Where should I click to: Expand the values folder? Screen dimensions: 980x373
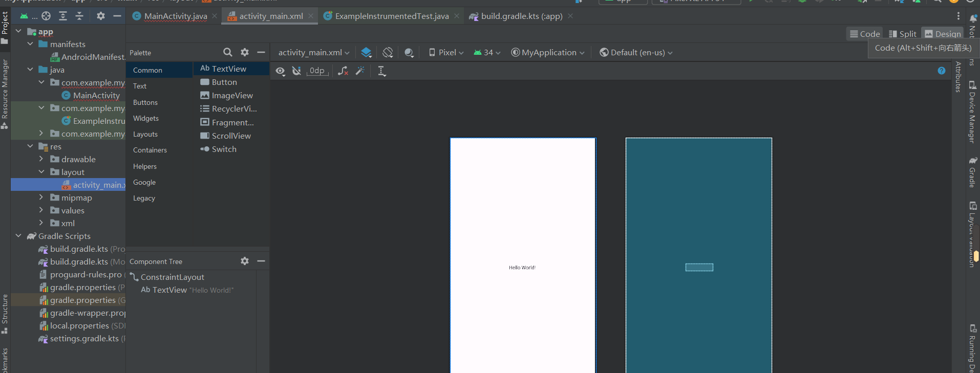[41, 210]
